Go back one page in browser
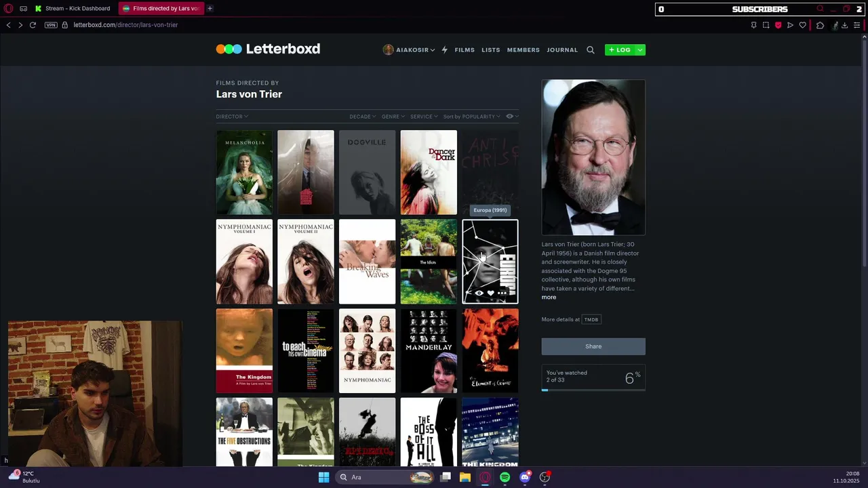The image size is (868, 488). coord(8,25)
